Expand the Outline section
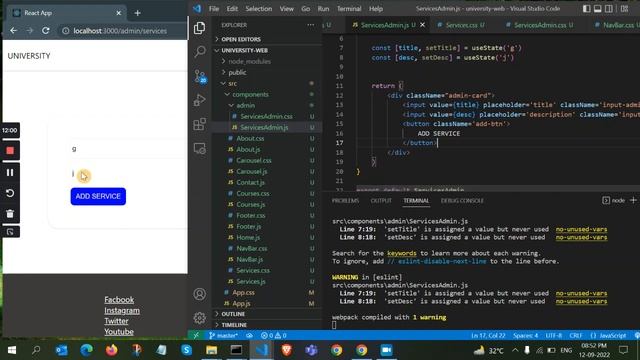This screenshot has width=640, height=360. click(233, 314)
